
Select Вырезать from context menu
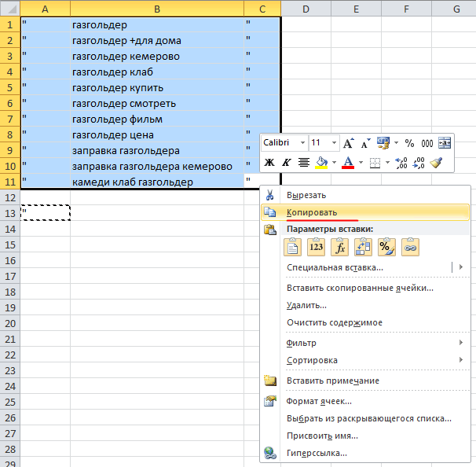pos(365,195)
